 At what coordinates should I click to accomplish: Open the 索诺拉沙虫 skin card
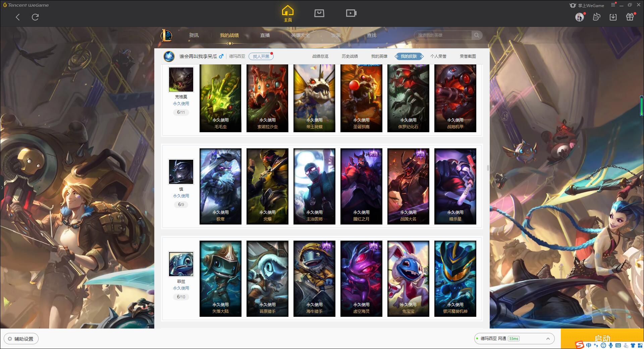(267, 98)
